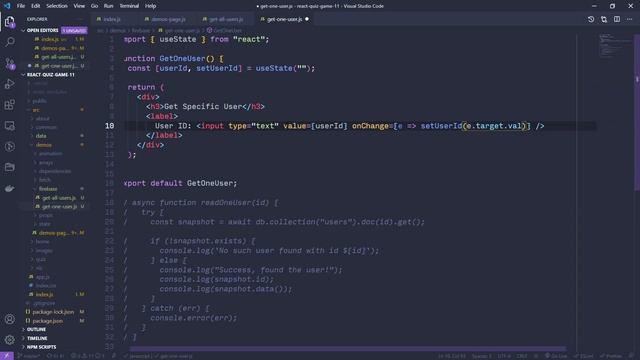Image resolution: width=640 pixels, height=360 pixels.
Task: Switch to the demos-page.js editor tab
Action: click(x=168, y=19)
